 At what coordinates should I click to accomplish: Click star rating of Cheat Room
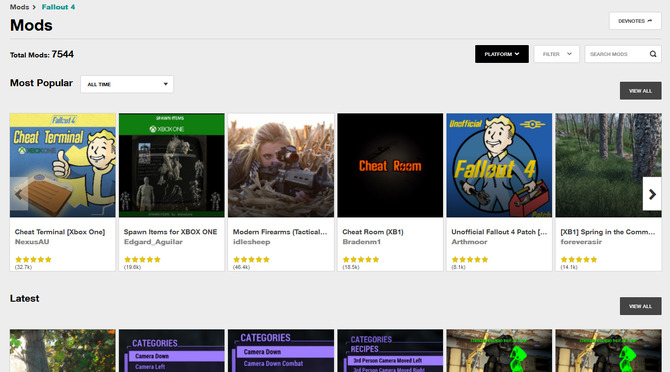pyautogui.click(x=361, y=259)
